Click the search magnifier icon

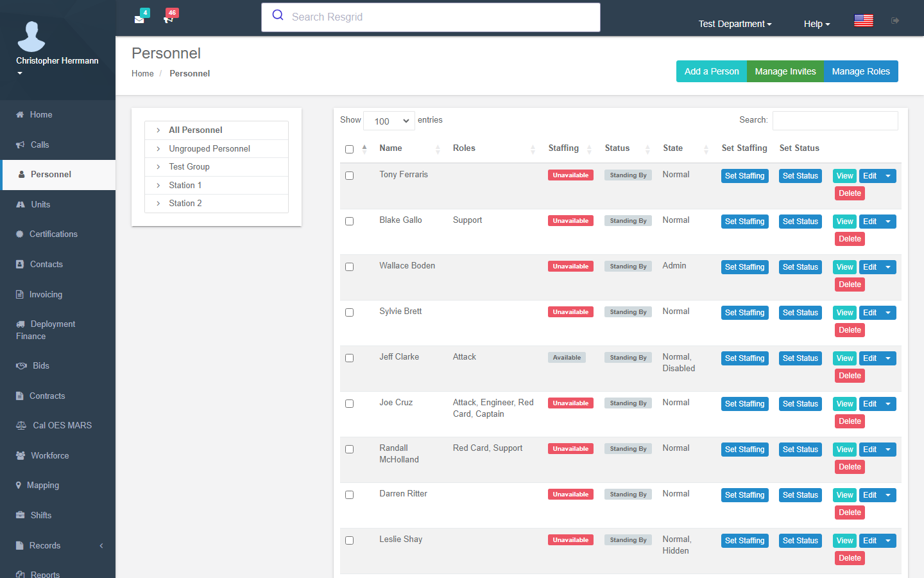coord(278,15)
